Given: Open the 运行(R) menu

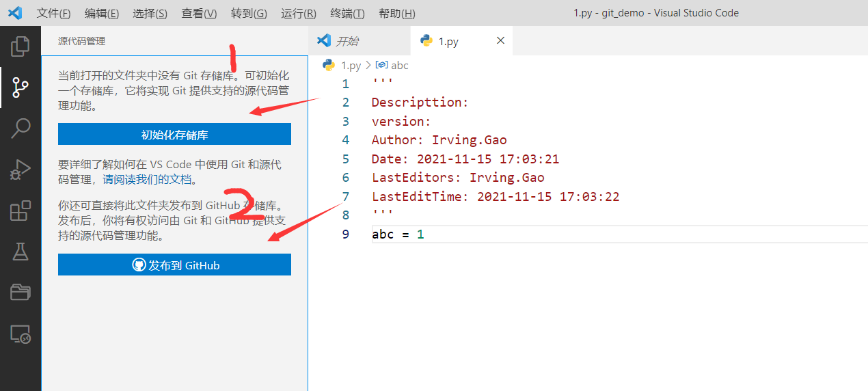Looking at the screenshot, I should pyautogui.click(x=299, y=14).
